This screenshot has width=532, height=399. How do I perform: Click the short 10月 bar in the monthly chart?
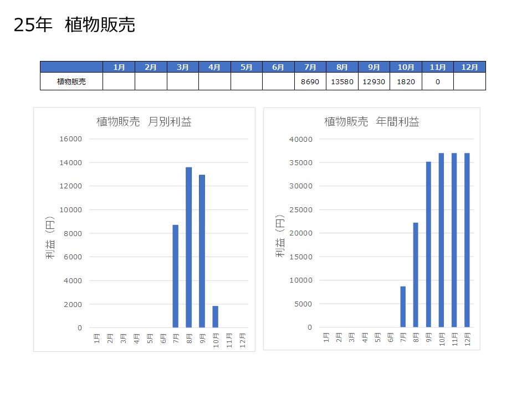coord(215,316)
